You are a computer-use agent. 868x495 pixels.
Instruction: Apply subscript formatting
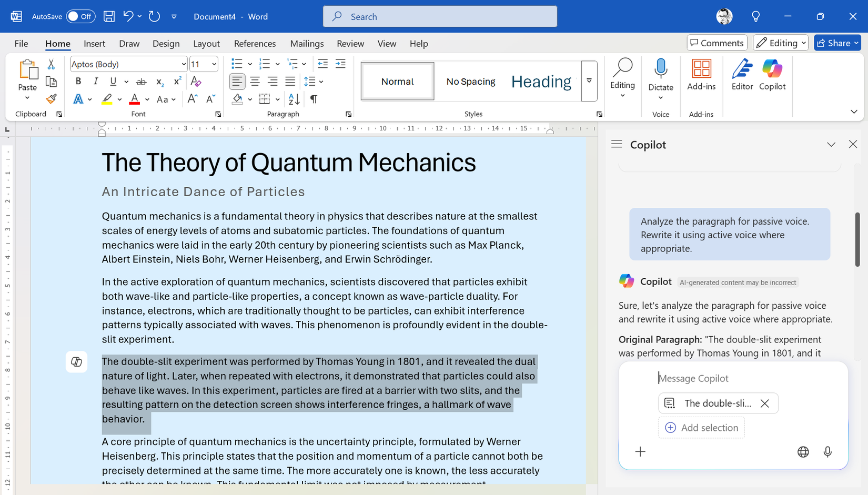pyautogui.click(x=159, y=82)
